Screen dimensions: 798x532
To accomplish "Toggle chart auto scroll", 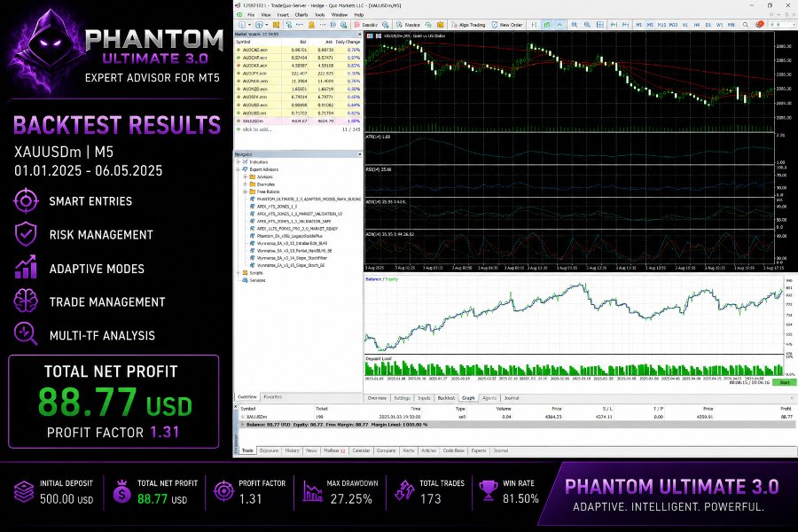I will (x=614, y=25).
